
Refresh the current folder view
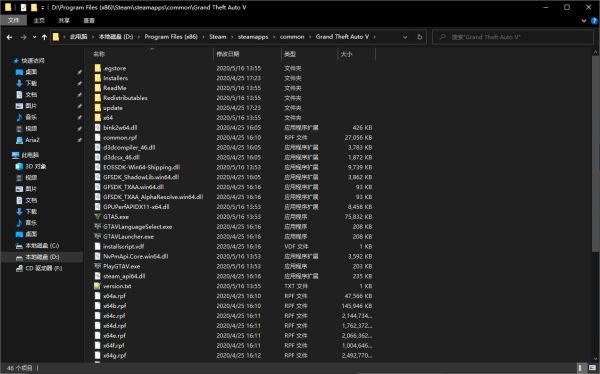point(419,37)
